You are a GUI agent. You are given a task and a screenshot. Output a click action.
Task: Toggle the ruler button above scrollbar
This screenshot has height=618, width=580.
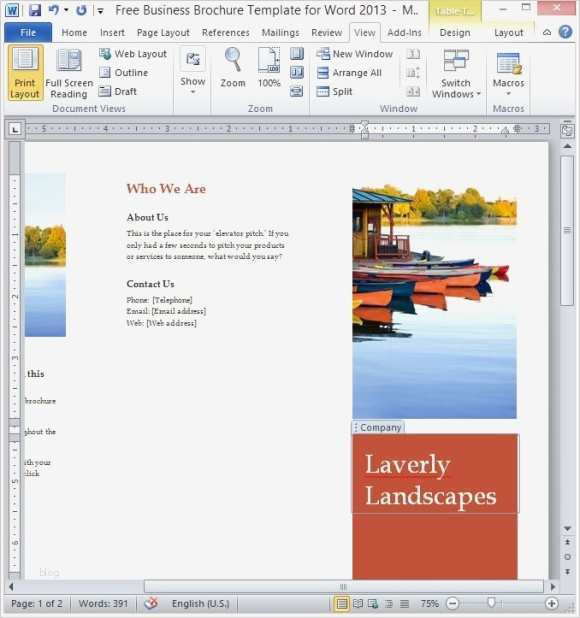(567, 130)
